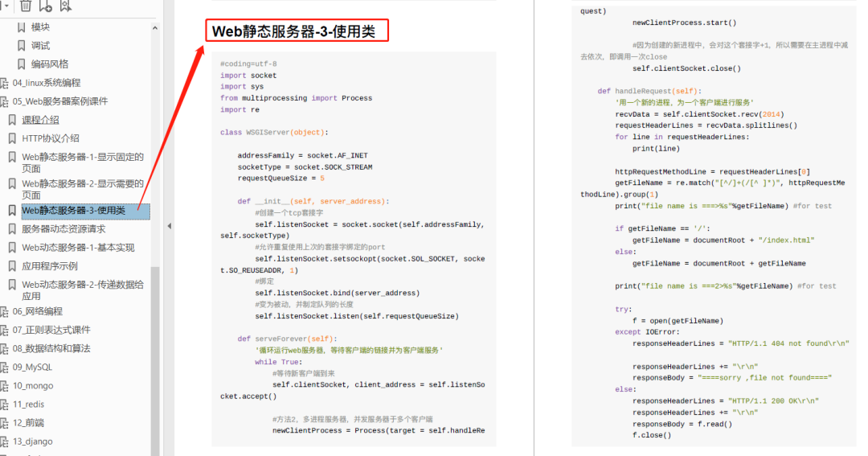
Task: Open the 05_Web服务器案例课件 bookmark
Action: pos(60,101)
